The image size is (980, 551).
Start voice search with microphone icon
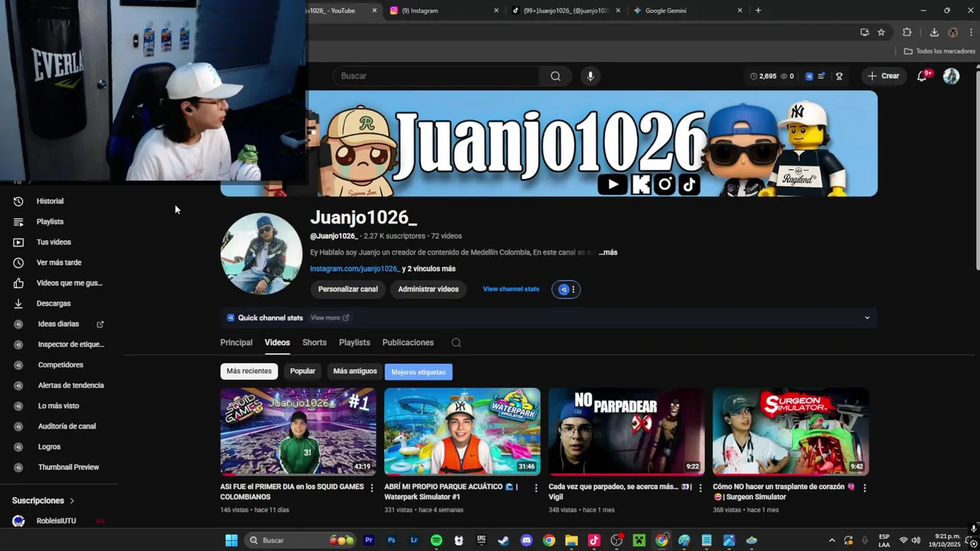tap(590, 76)
